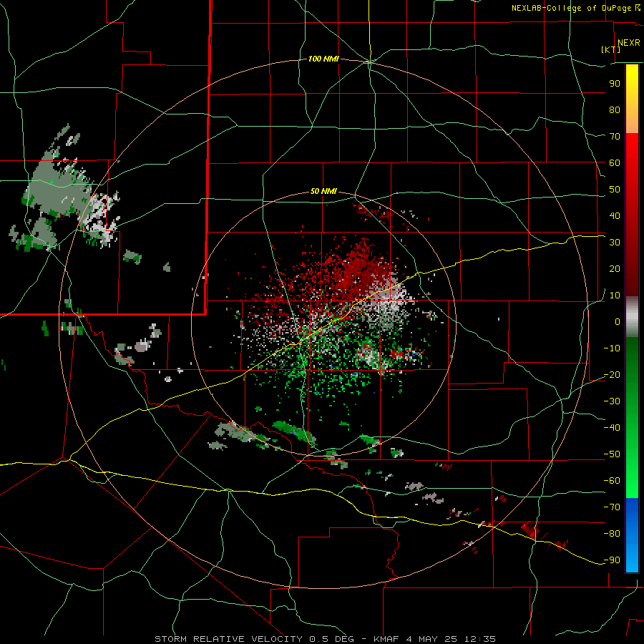Image resolution: width=644 pixels, height=644 pixels.
Task: Click the blue -70 to -80 color bar segment
Action: pyautogui.click(x=632, y=517)
